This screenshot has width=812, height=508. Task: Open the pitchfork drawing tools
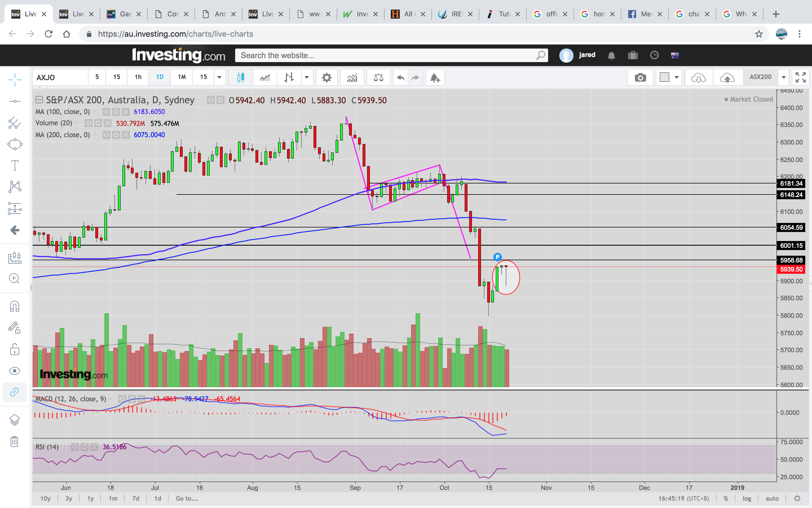tap(14, 123)
